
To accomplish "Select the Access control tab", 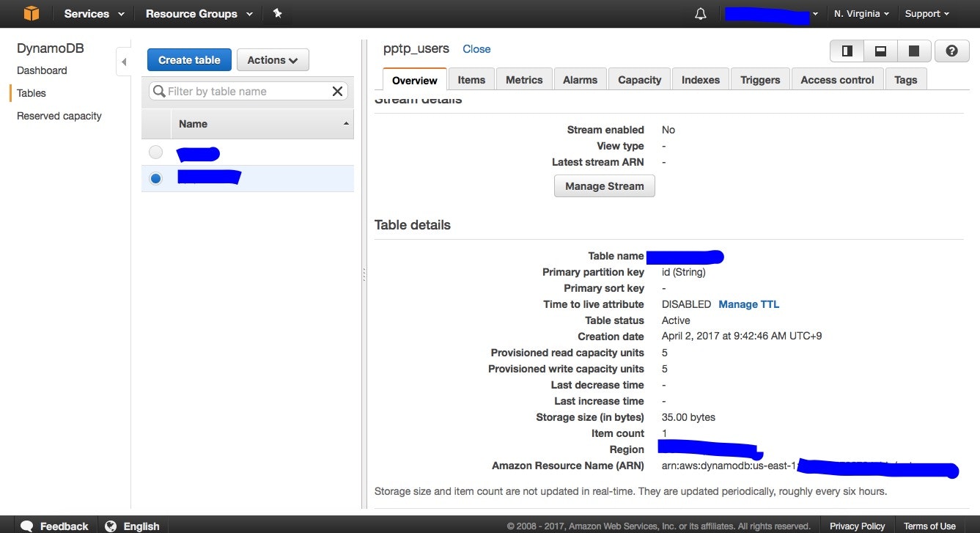I will point(837,80).
